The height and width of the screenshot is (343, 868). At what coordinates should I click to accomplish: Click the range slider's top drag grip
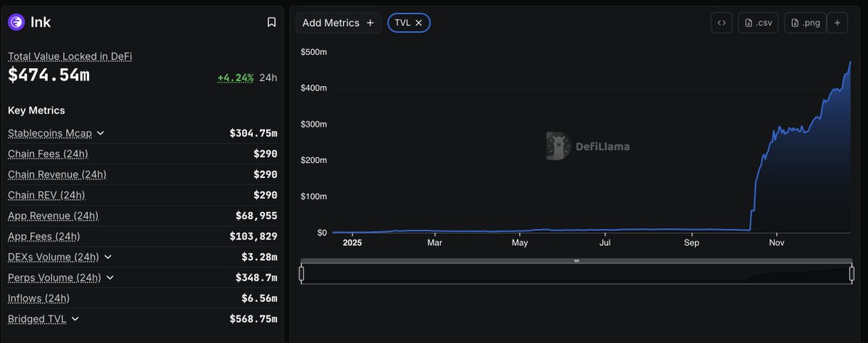(x=576, y=261)
